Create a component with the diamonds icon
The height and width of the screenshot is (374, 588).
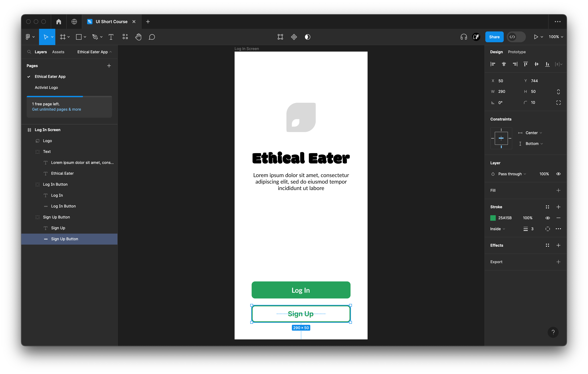(294, 37)
